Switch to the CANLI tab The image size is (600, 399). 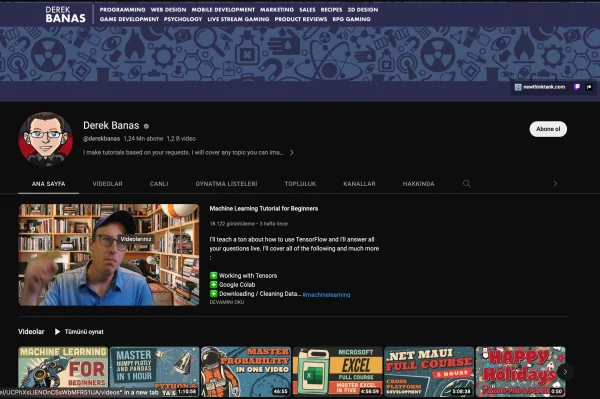click(x=159, y=184)
